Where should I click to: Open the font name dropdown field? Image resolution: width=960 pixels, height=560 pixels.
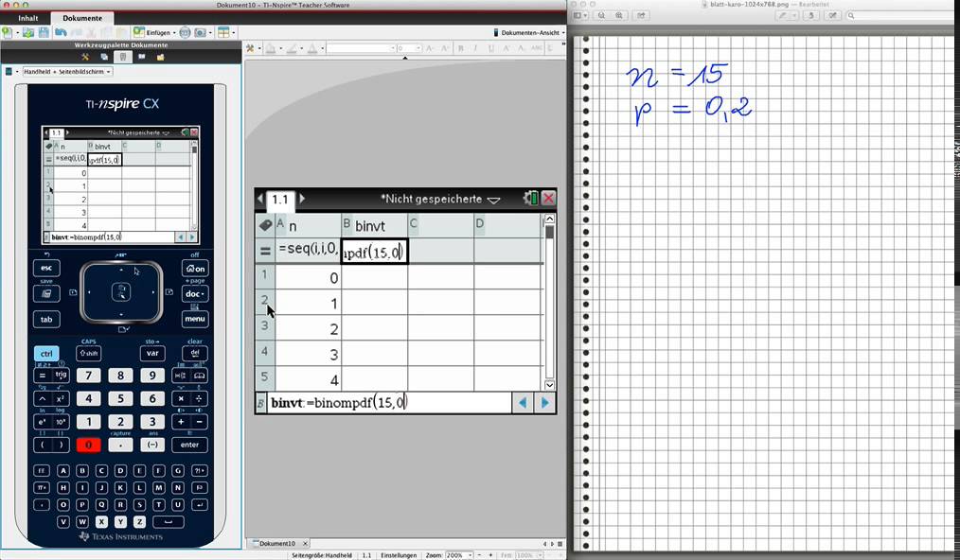(x=361, y=48)
